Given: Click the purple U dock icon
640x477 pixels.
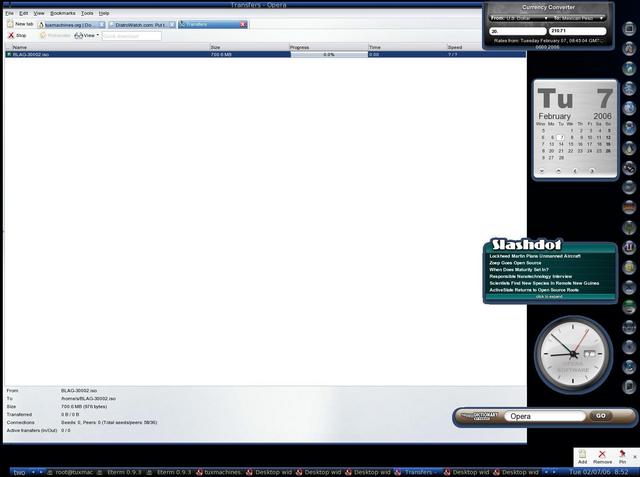Looking at the screenshot, I should (629, 247).
